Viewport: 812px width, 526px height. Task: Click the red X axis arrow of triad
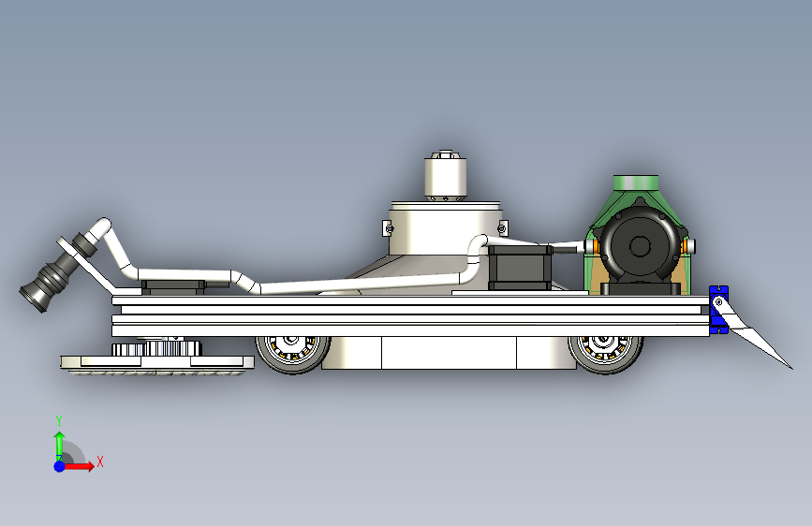tap(79, 466)
